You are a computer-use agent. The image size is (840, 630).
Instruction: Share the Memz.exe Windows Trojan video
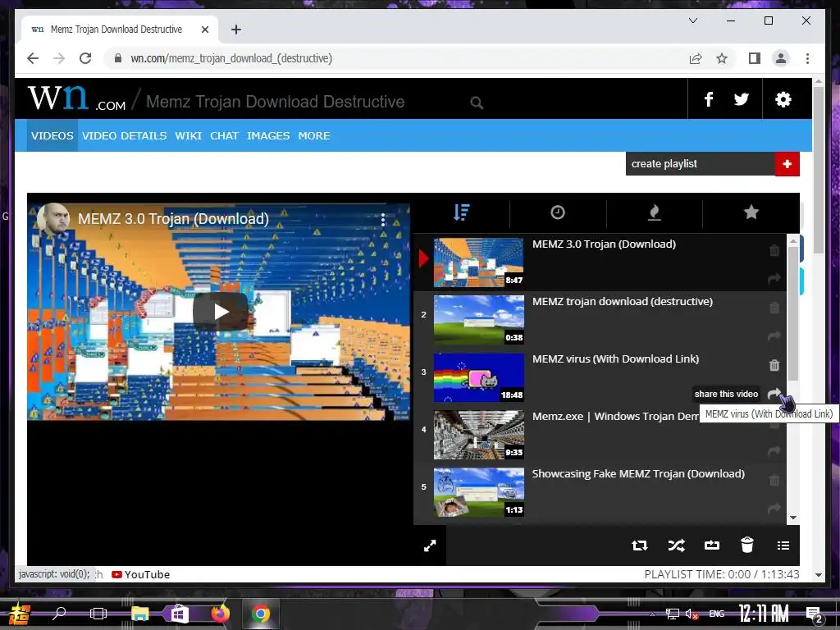(774, 451)
